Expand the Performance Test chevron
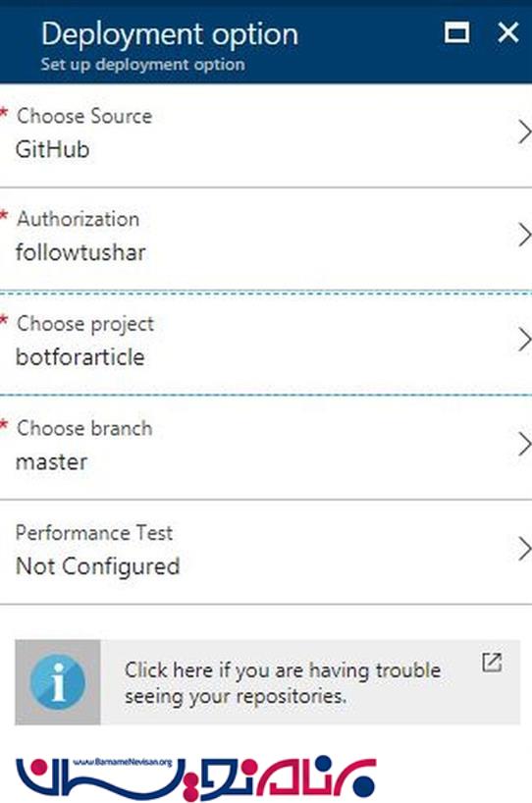The image size is (532, 803). [x=524, y=549]
